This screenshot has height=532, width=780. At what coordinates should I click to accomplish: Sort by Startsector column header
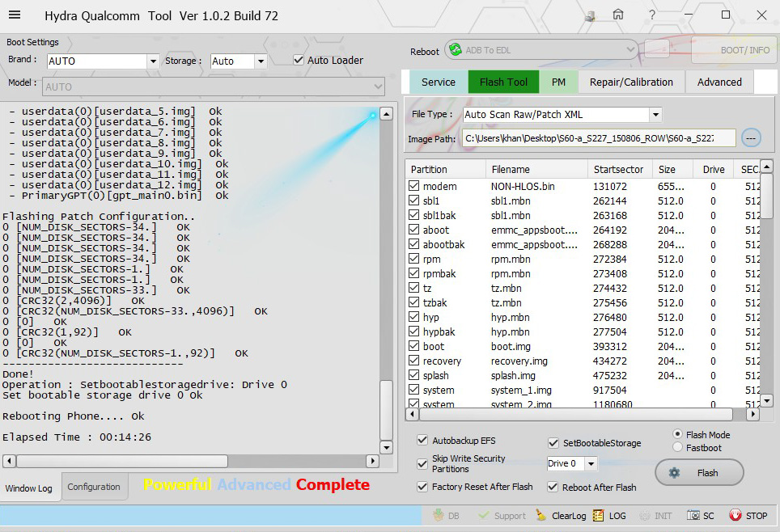pyautogui.click(x=620, y=169)
